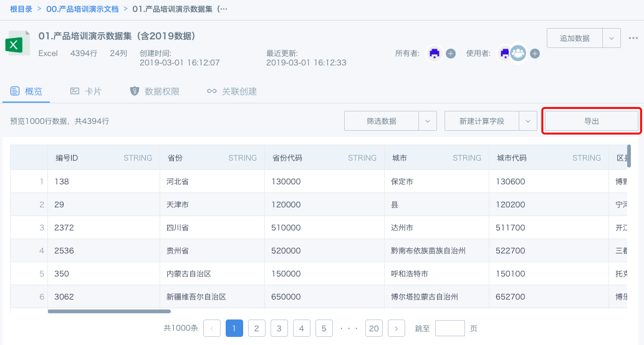644x345 pixels.
Task: Navigate to 根目录 breadcrumb link
Action: point(21,9)
